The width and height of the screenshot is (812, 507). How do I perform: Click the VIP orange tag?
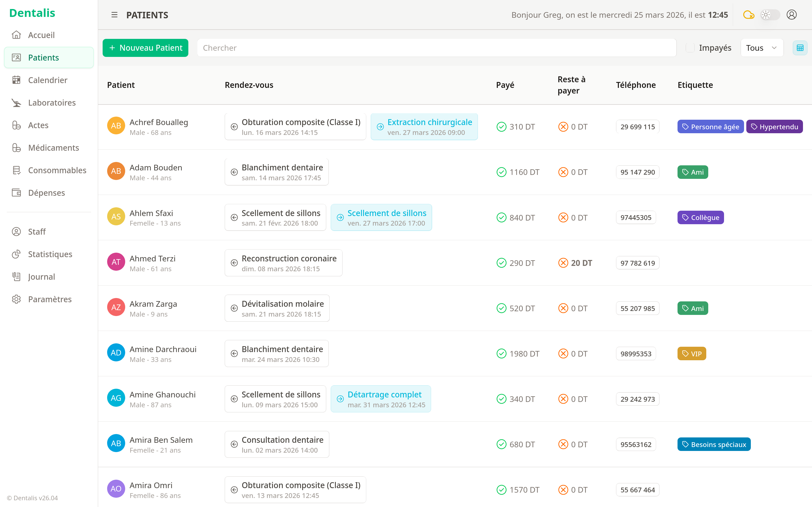692,353
